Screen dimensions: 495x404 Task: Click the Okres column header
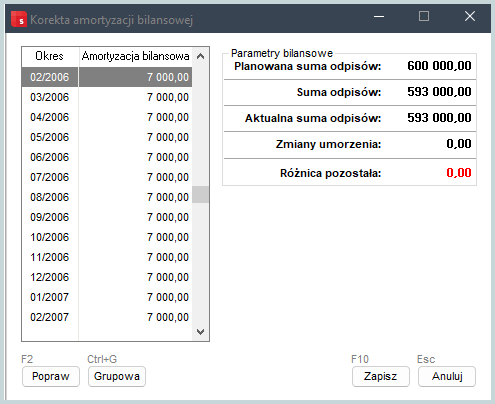tap(50, 56)
